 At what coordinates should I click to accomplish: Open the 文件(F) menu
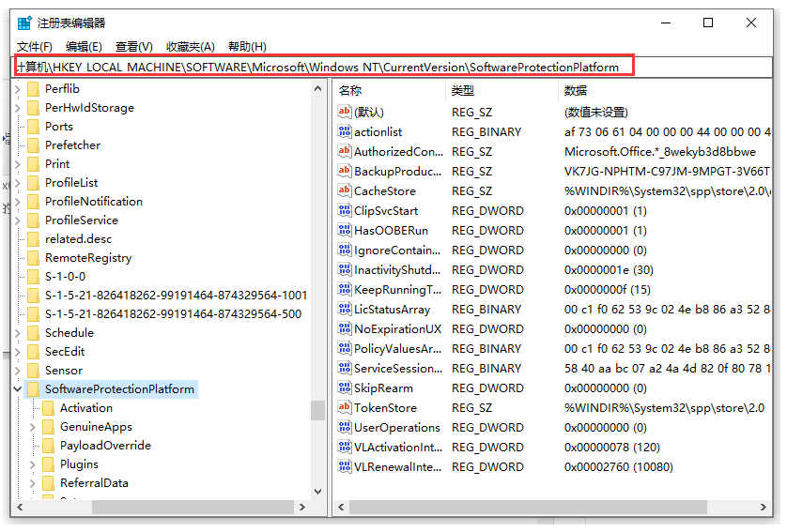(35, 47)
